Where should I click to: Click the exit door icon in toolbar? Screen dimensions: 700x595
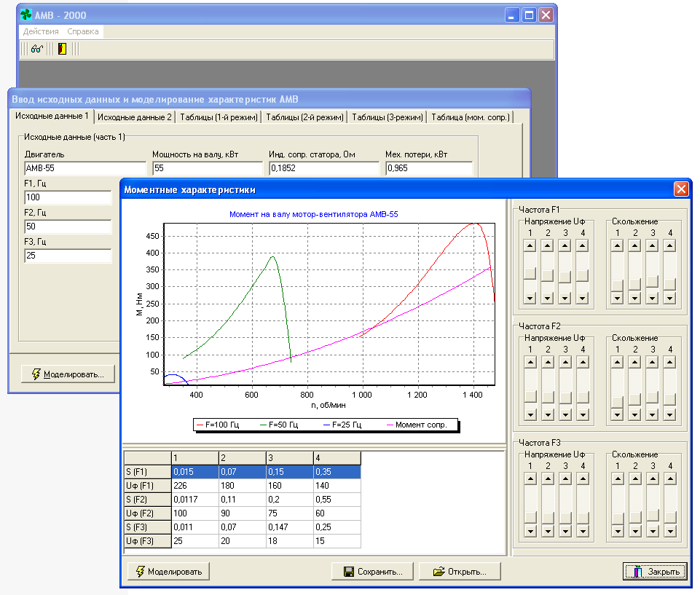click(x=62, y=49)
